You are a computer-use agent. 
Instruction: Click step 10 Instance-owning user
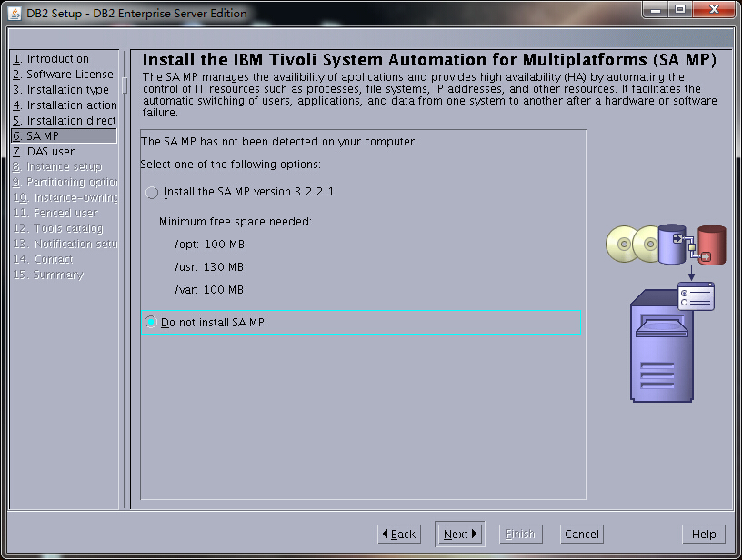click(x=65, y=197)
